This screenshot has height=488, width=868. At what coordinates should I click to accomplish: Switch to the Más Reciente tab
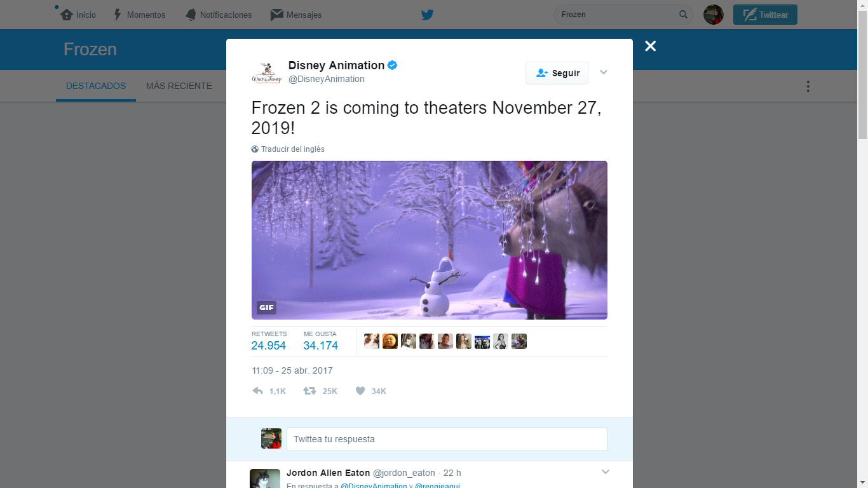(x=179, y=86)
